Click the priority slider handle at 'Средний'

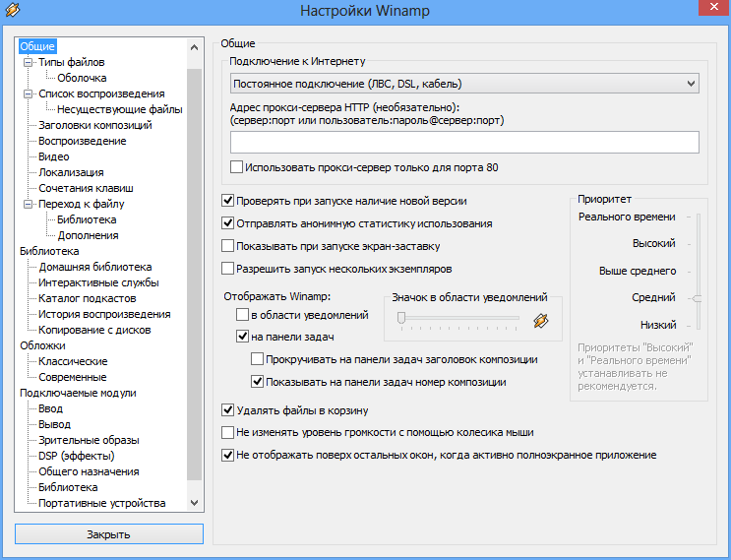point(698,298)
